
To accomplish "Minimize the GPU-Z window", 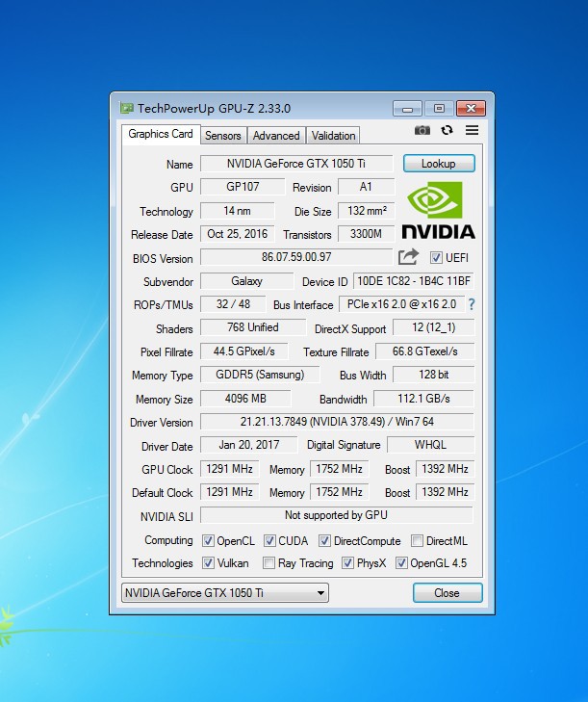I will point(407,109).
